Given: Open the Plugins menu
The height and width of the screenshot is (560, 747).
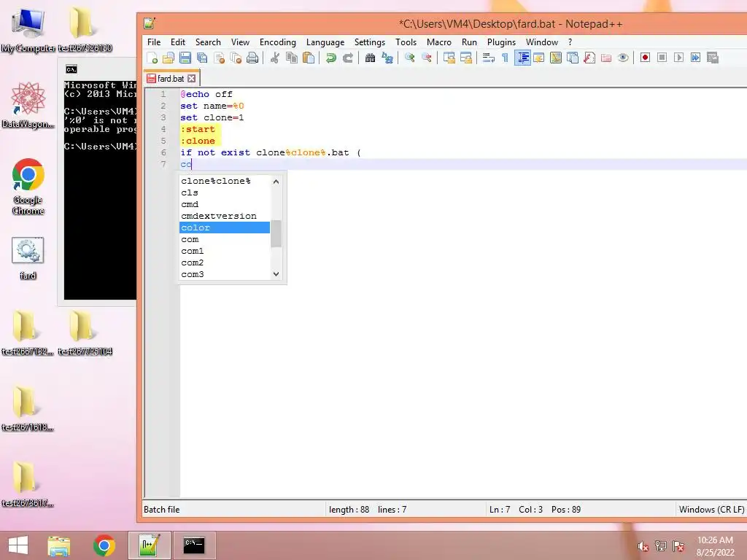Looking at the screenshot, I should coord(501,42).
